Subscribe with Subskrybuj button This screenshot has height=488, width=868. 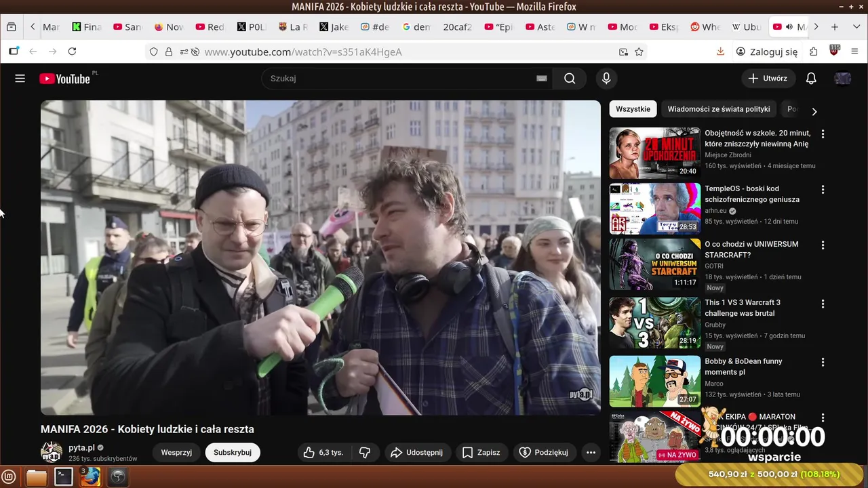[233, 453]
